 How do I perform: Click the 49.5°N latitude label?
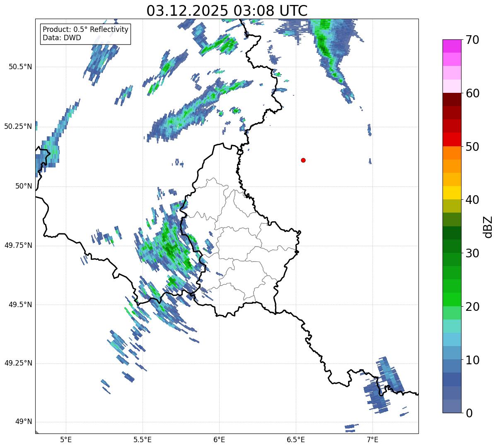[20, 305]
